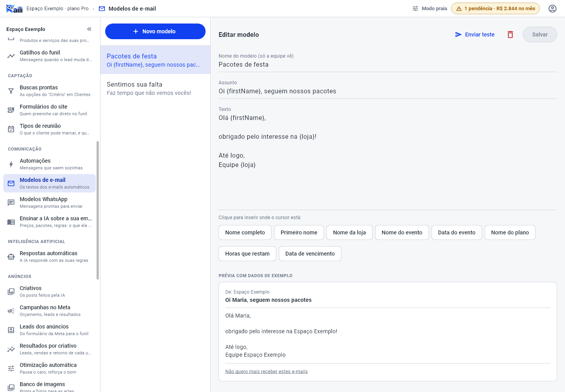Click the Formulários do site icon
565x392 pixels.
(x=11, y=110)
